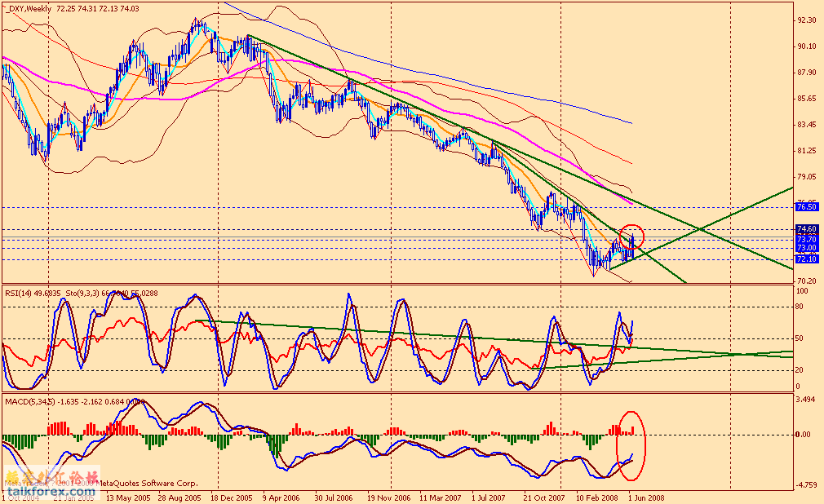The image size is (824, 504).
Task: Click the "1 Jul 2007" date label
Action: pos(488,497)
